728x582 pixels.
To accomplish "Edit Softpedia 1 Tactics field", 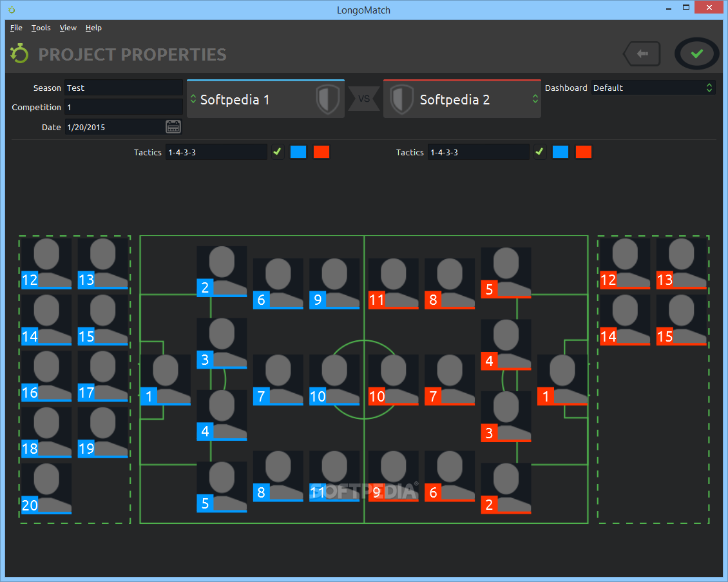I will point(216,152).
